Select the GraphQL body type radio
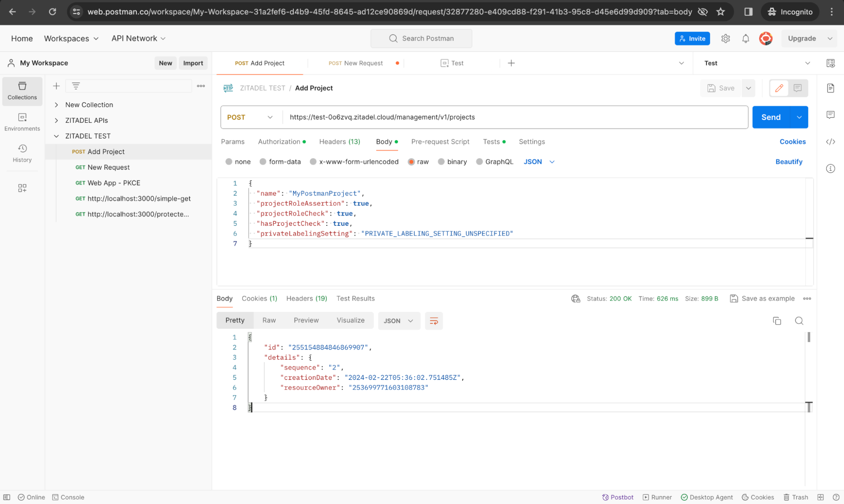Viewport: 844px width, 504px height. point(479,162)
